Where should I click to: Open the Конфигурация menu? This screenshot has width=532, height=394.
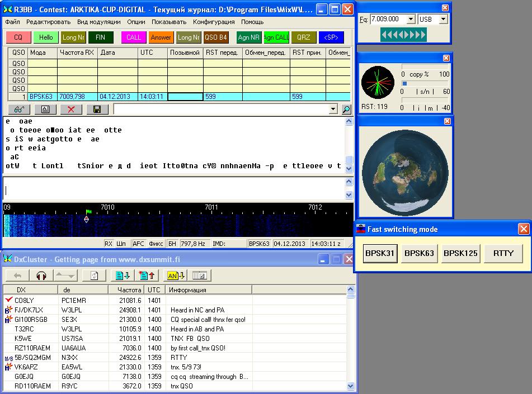point(214,22)
